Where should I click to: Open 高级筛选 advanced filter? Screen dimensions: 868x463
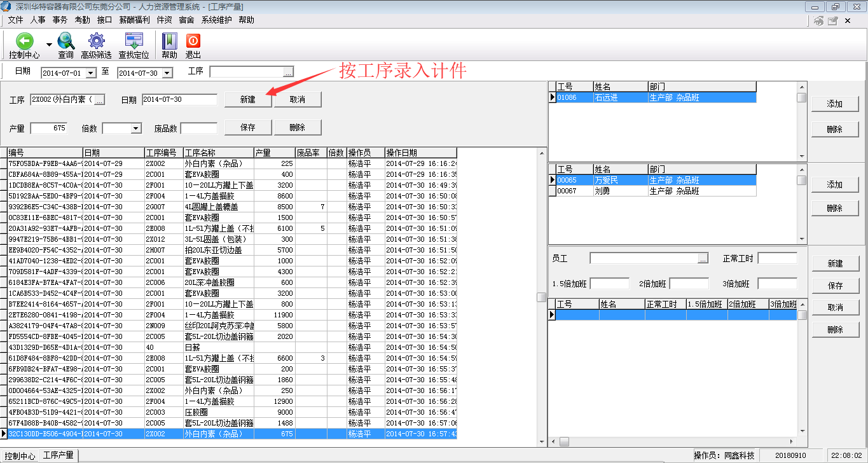(96, 41)
